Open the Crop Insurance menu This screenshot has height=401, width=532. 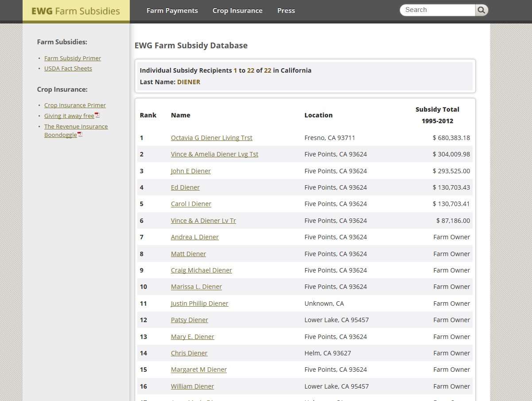(237, 11)
